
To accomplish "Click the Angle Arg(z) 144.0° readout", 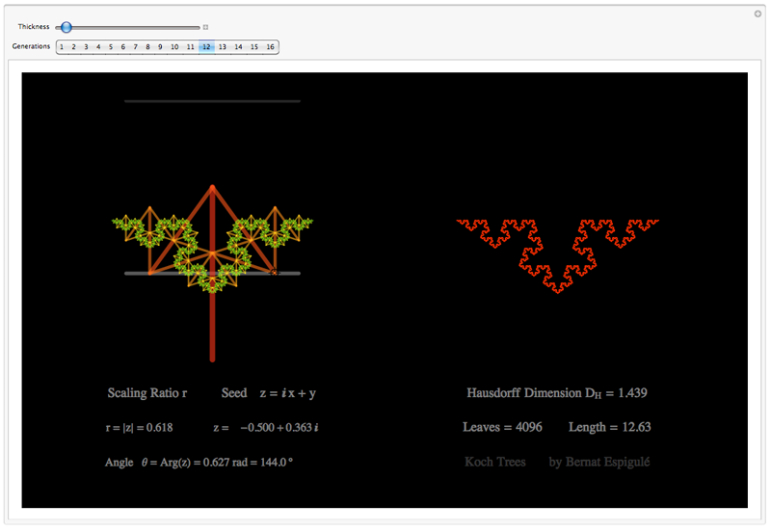I will click(199, 463).
